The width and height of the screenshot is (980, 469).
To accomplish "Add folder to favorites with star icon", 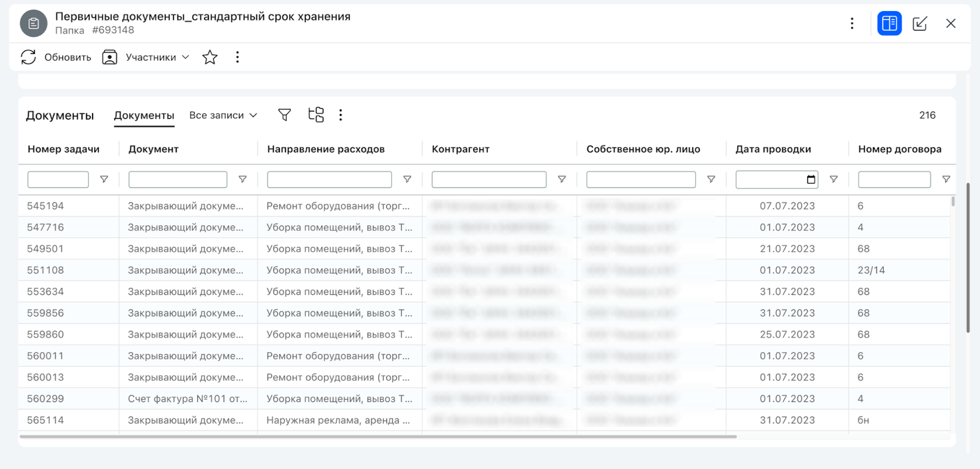I will coord(210,57).
